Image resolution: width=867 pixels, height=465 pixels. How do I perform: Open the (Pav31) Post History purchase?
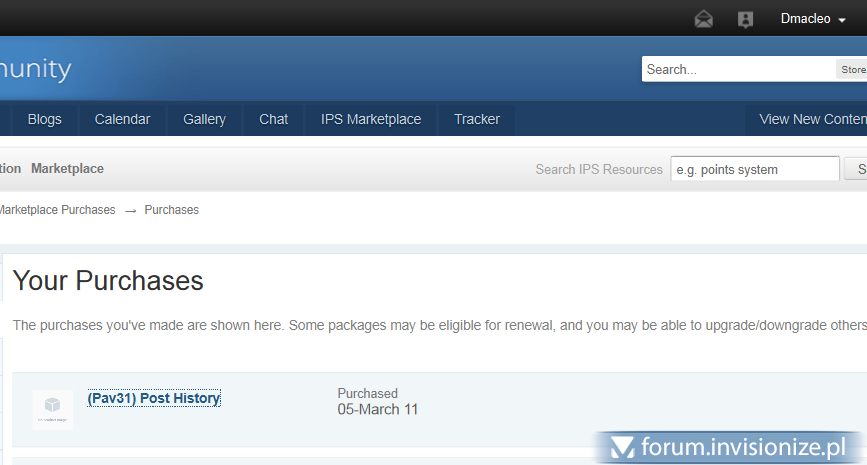point(153,398)
